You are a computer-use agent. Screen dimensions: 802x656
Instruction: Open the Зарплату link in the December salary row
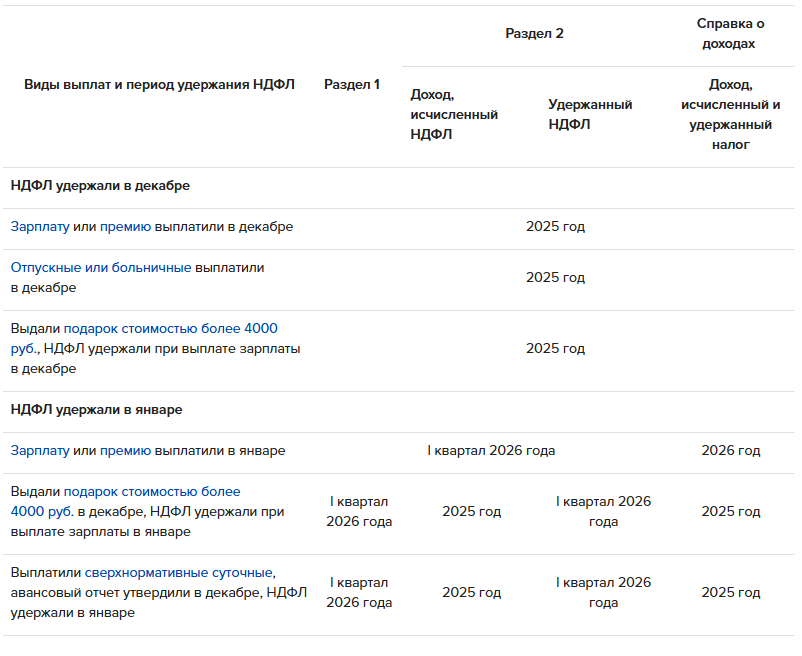(x=40, y=227)
